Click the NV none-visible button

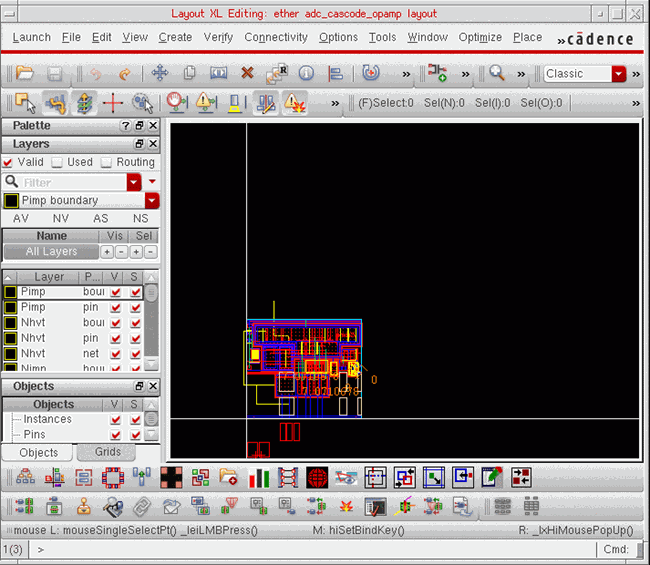[60, 218]
